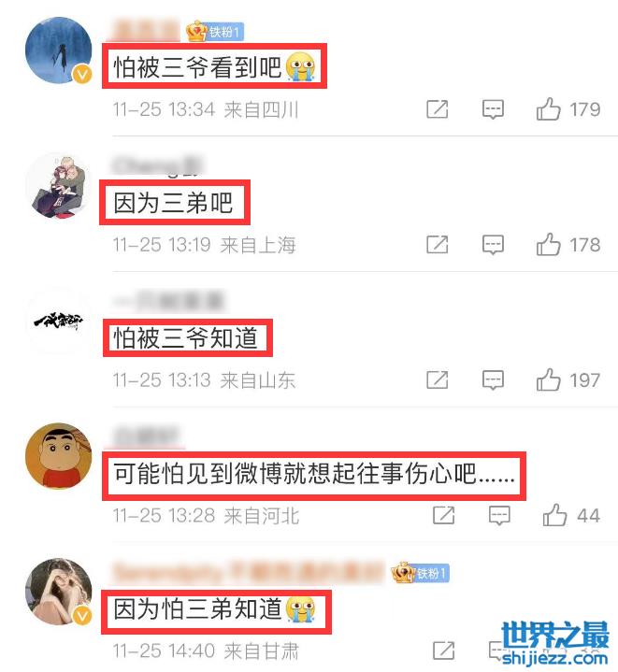This screenshot has height=672, width=618.
Task: Tap the 铁粉1 badge on first comment
Action: 215,31
